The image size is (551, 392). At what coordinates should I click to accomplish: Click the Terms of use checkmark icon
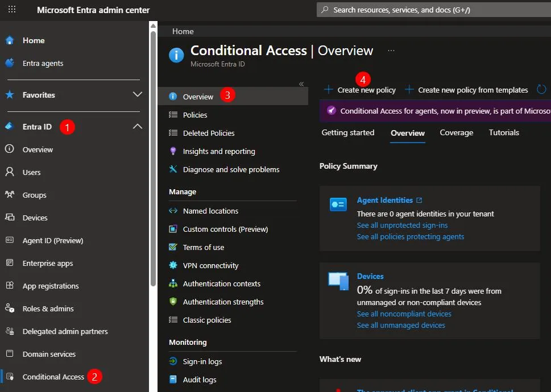173,247
